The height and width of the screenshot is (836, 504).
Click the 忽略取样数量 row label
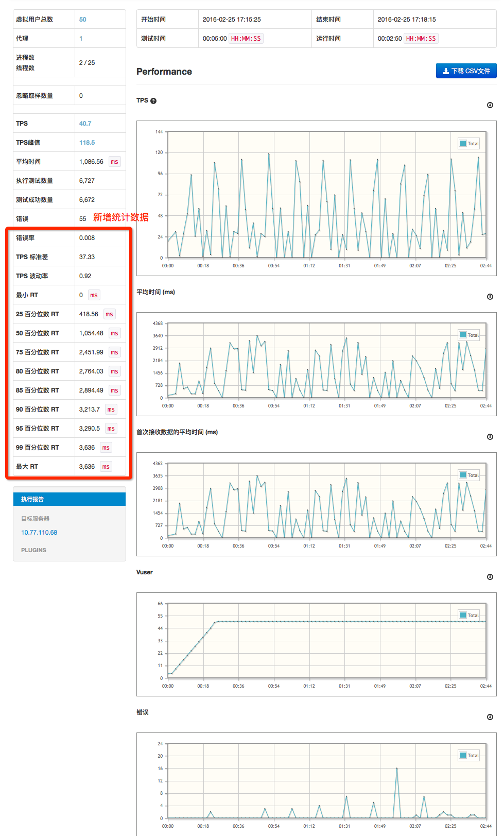(34, 96)
